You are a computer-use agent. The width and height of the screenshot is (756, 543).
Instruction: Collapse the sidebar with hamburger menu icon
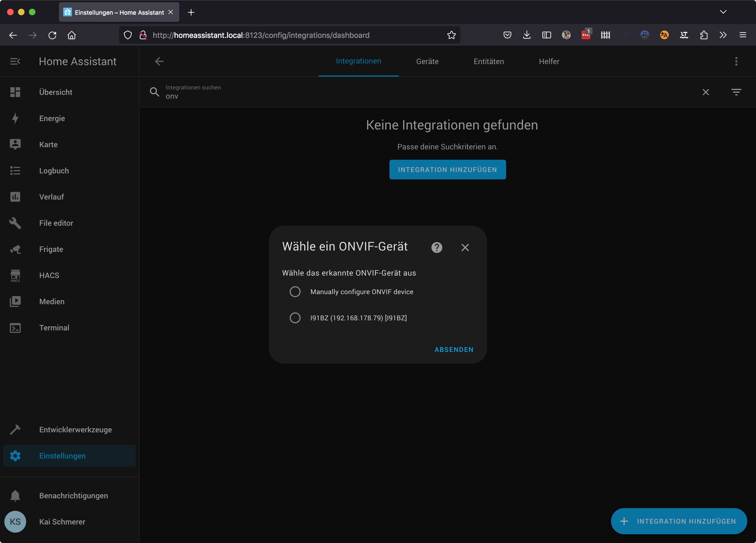coord(15,61)
